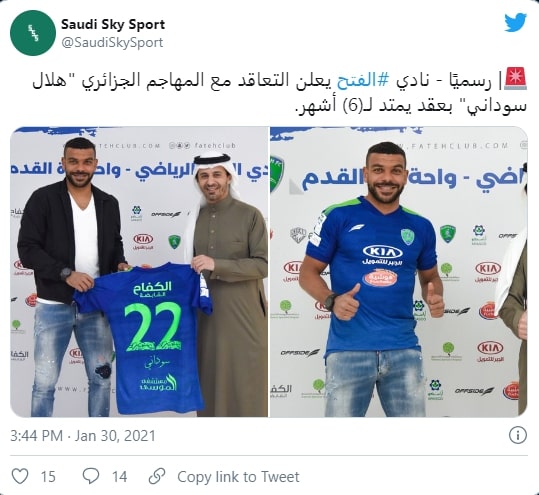Click the Arabic tweet text body

[279, 94]
